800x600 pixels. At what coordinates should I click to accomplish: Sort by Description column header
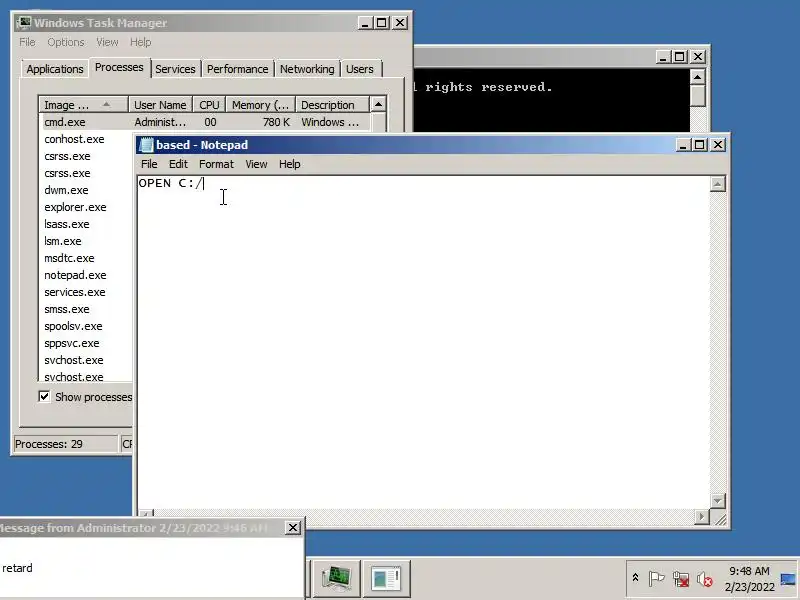[332, 105]
